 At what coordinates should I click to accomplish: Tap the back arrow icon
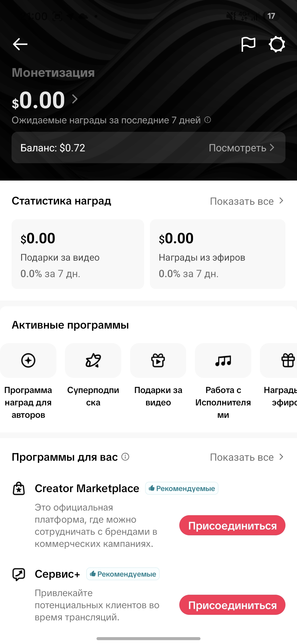coord(20,44)
